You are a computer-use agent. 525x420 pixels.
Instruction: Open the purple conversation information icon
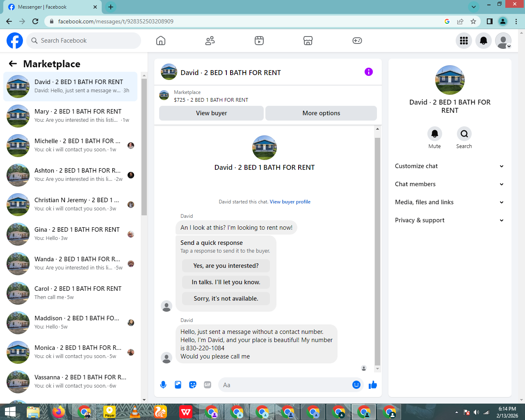pos(369,72)
